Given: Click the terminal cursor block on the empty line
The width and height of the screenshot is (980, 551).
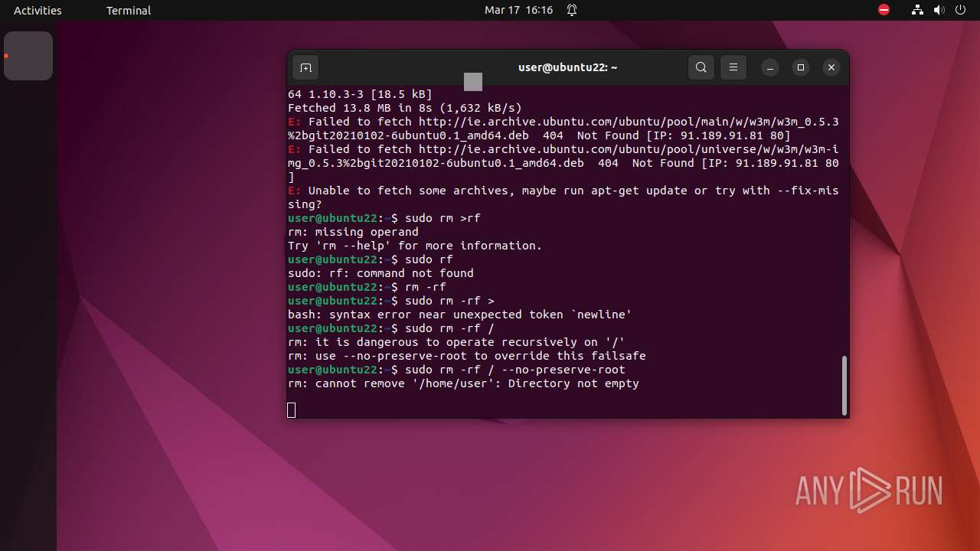Looking at the screenshot, I should pos(291,410).
